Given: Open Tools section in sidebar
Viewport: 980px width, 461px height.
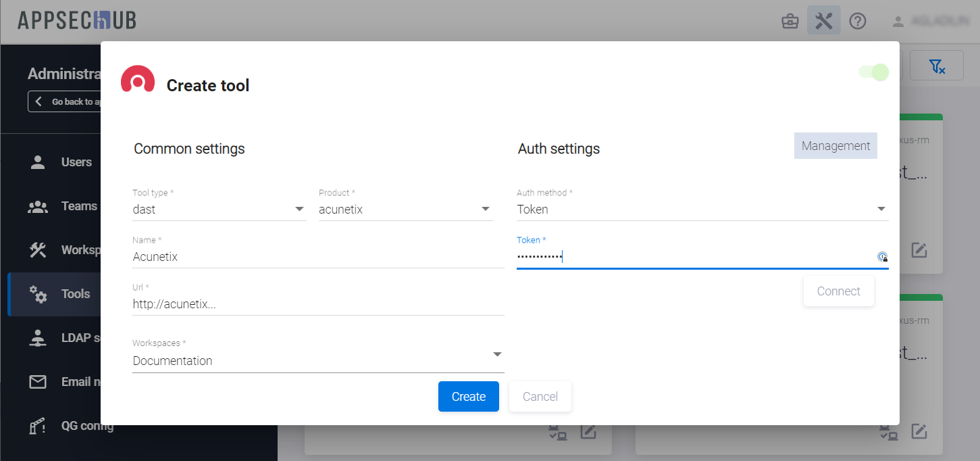Looking at the screenshot, I should click(x=75, y=294).
